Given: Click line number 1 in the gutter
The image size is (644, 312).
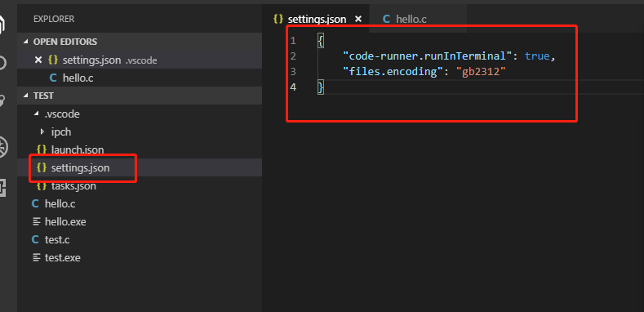Looking at the screenshot, I should tap(292, 40).
